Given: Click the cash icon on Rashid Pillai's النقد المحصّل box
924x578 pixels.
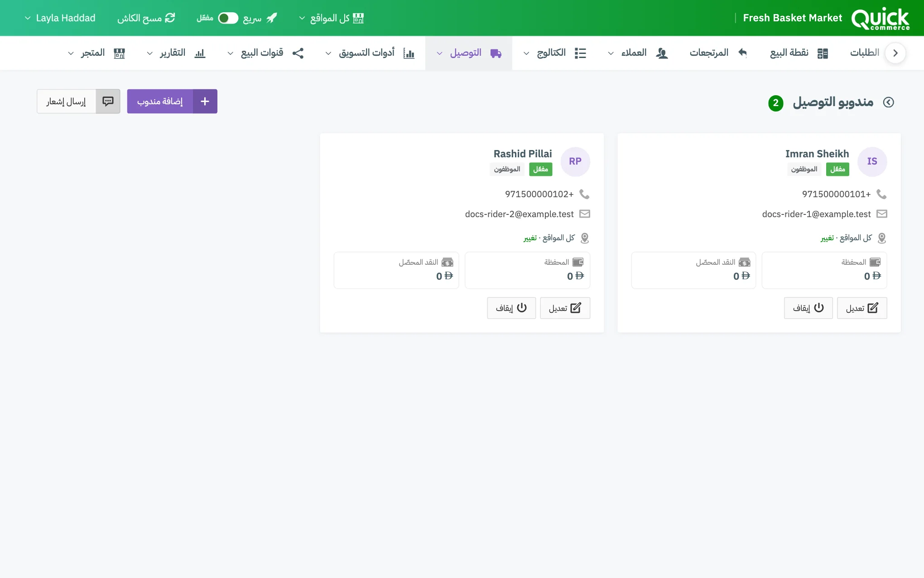Looking at the screenshot, I should tap(448, 262).
